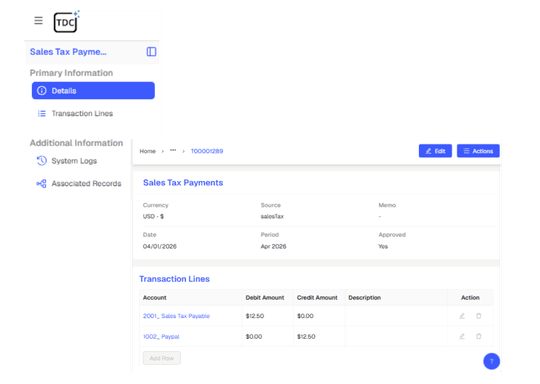Collapse the sidebar panel icon
Screen dimensions: 540x384
pos(151,52)
